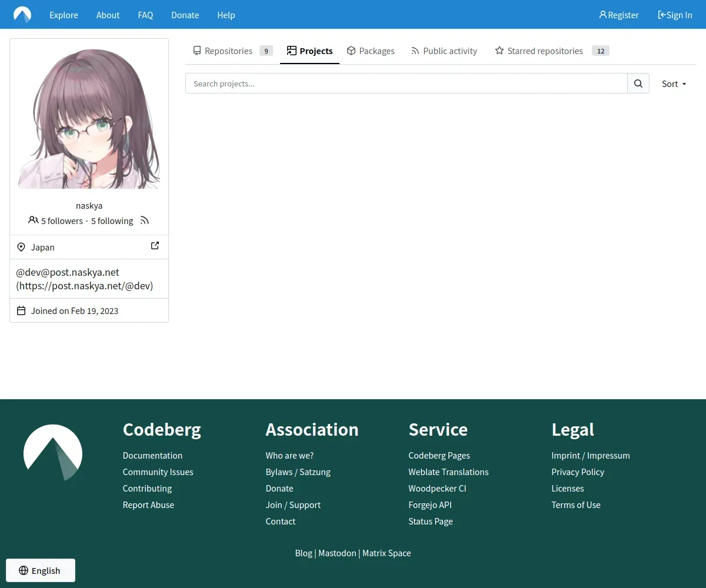
Task: Click the Sign In link
Action: [x=675, y=15]
